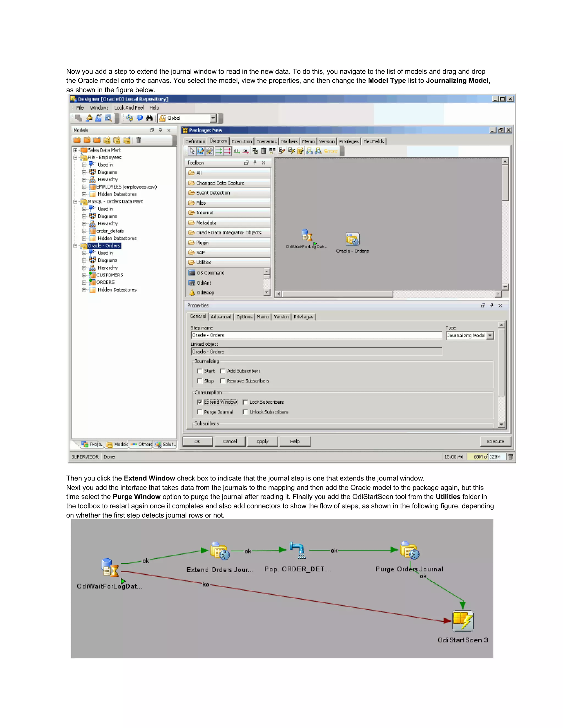Expand the order_details datastore node
Screen dimensions: 563x728
(x=84, y=231)
